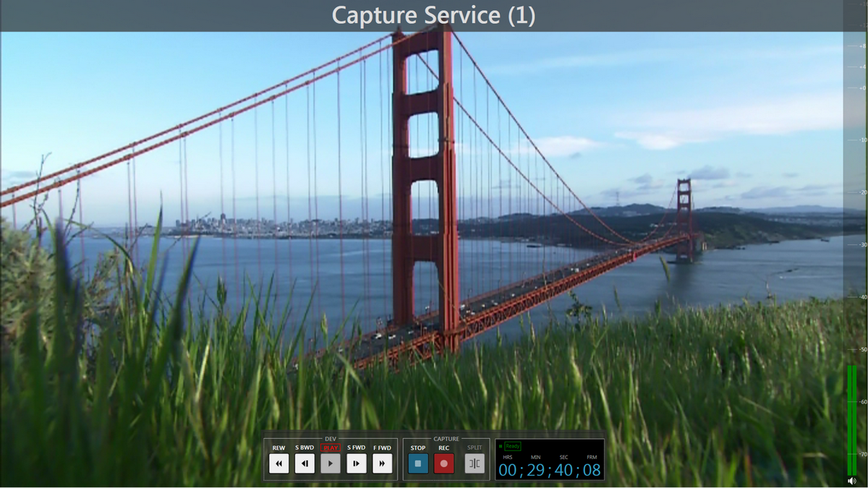Click the S FWD step forward icon
Viewport: 868px width, 488px height.
click(x=357, y=463)
